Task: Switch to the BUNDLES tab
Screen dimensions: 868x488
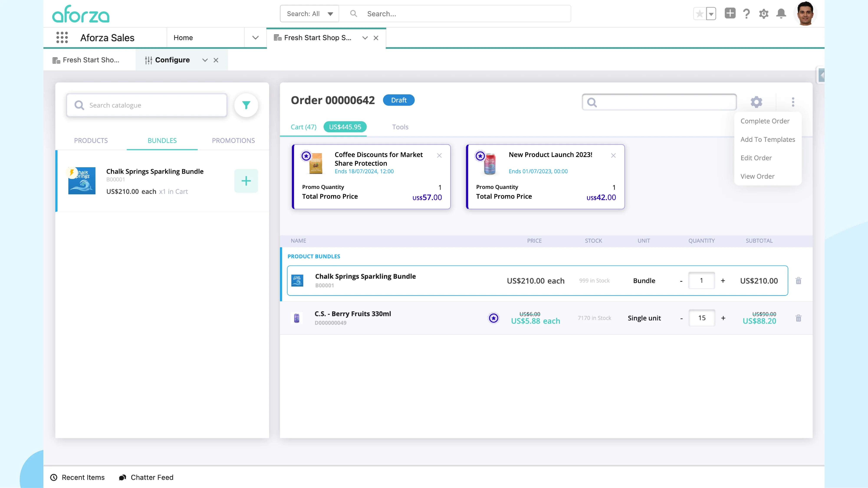Action: pos(162,141)
